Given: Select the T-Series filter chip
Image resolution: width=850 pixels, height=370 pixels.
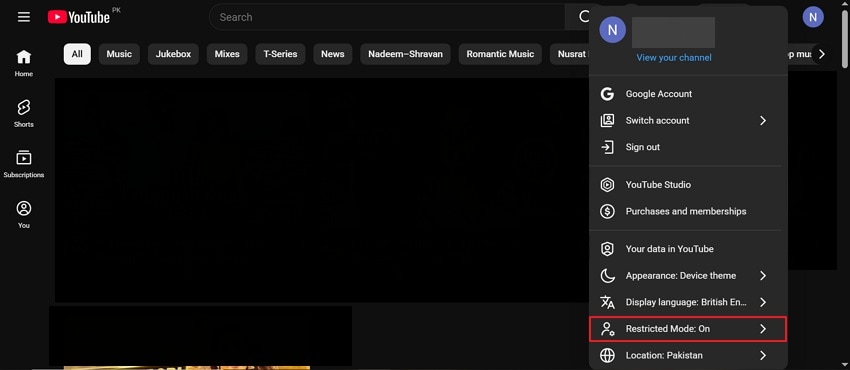Looking at the screenshot, I should click(x=280, y=54).
